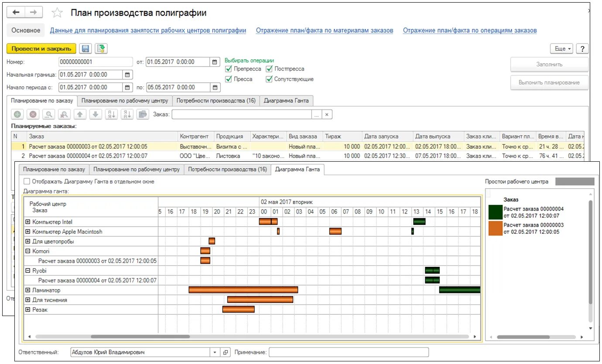The height and width of the screenshot is (364, 602).
Task: Collapse the Komori work center
Action: pos(28,251)
